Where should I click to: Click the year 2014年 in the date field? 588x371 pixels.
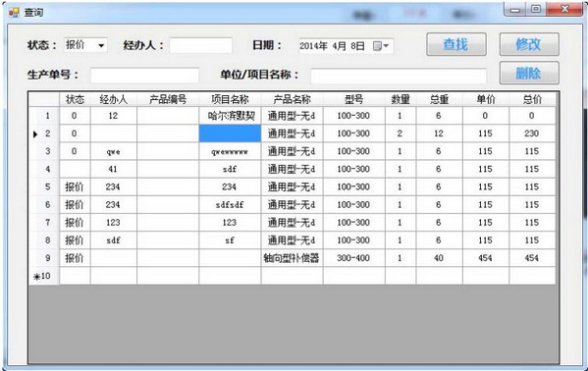(x=313, y=46)
